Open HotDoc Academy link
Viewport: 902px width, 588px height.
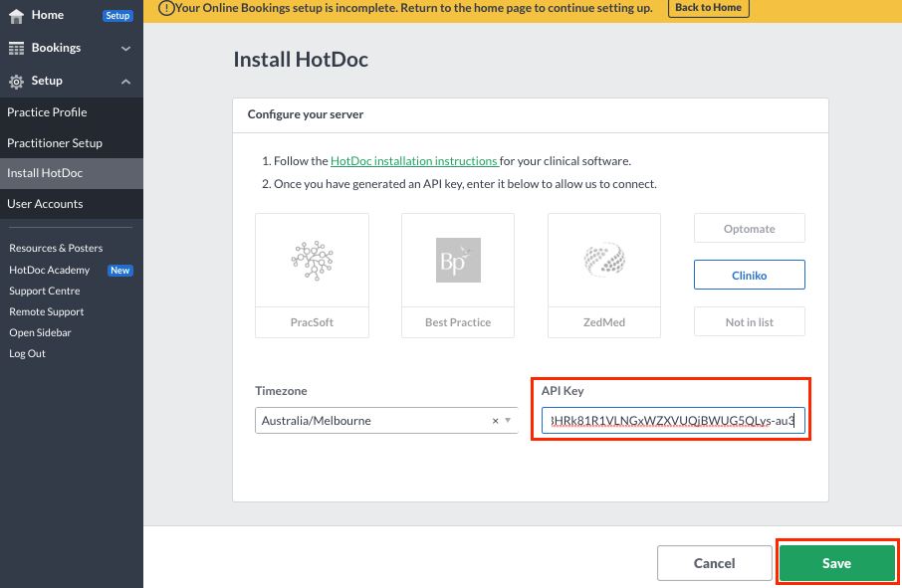pyautogui.click(x=50, y=271)
